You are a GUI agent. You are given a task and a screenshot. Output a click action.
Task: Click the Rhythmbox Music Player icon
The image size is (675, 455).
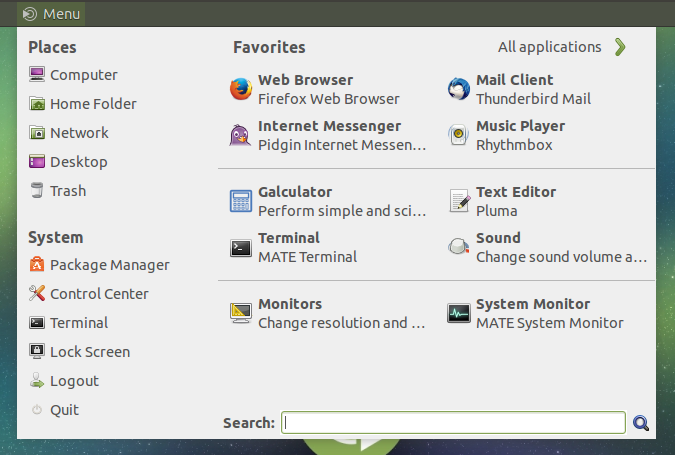point(458,135)
